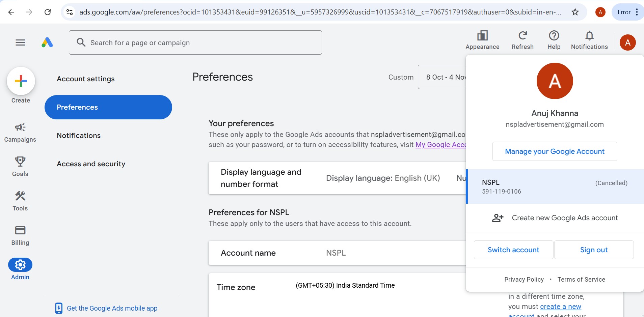Image resolution: width=644 pixels, height=317 pixels.
Task: Click the Preferences page heading
Action: pos(223,77)
